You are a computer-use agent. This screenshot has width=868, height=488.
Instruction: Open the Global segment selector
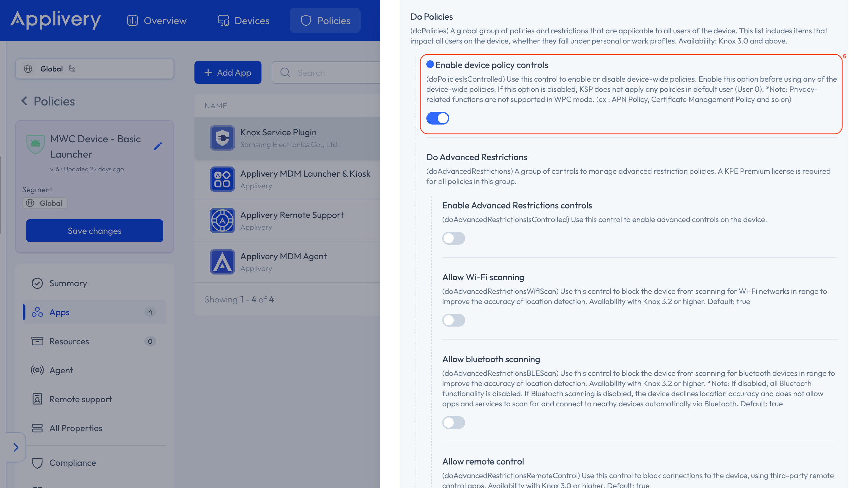[94, 68]
